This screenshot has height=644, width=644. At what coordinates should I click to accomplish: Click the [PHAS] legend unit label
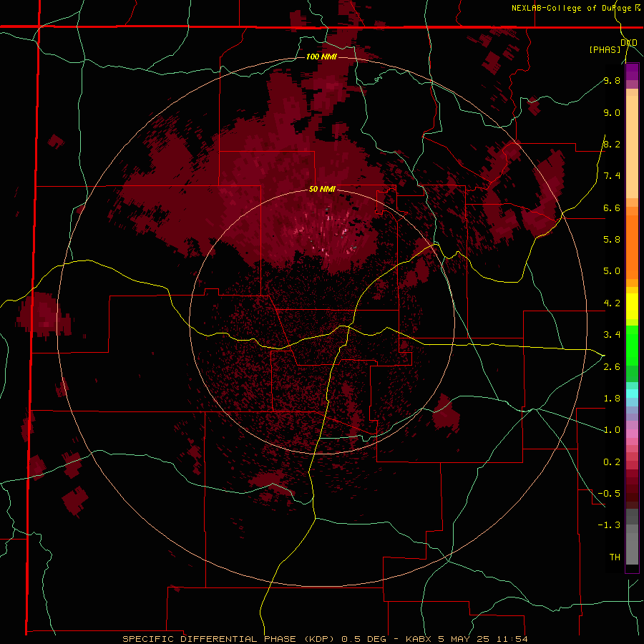pyautogui.click(x=605, y=50)
